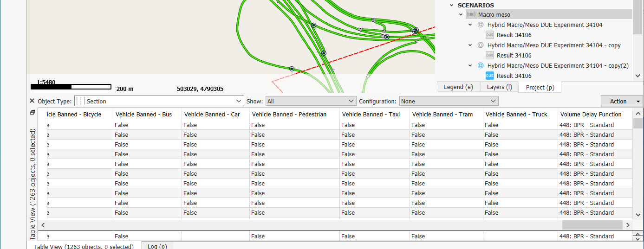This screenshot has height=249, width=644.
Task: Sort by Volume Delay Function column header
Action: pyautogui.click(x=591, y=114)
